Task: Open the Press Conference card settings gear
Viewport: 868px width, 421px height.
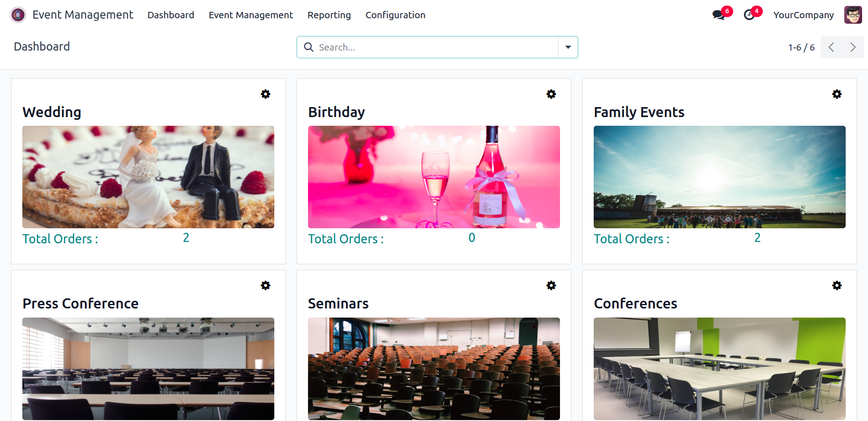Action: [266, 286]
